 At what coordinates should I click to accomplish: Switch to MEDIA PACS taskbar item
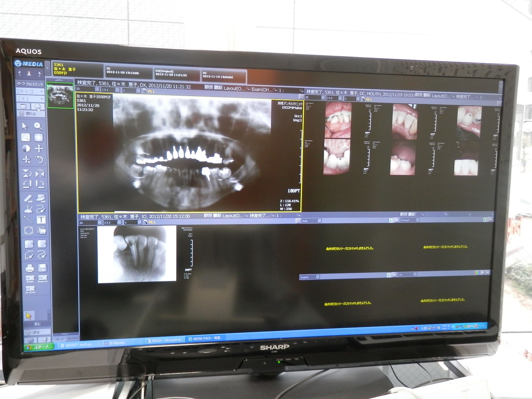pyautogui.click(x=205, y=338)
